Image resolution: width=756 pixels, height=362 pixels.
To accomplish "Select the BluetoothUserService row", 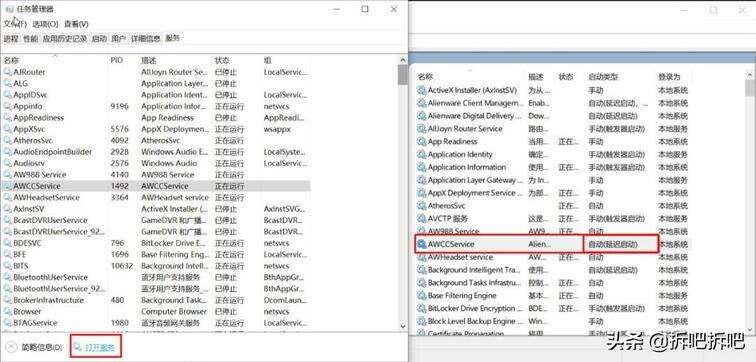I will [x=155, y=277].
